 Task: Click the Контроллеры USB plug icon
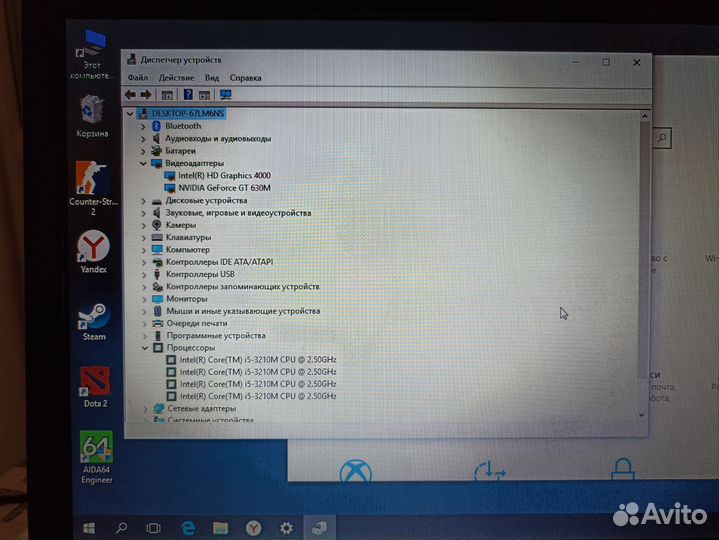click(x=157, y=274)
